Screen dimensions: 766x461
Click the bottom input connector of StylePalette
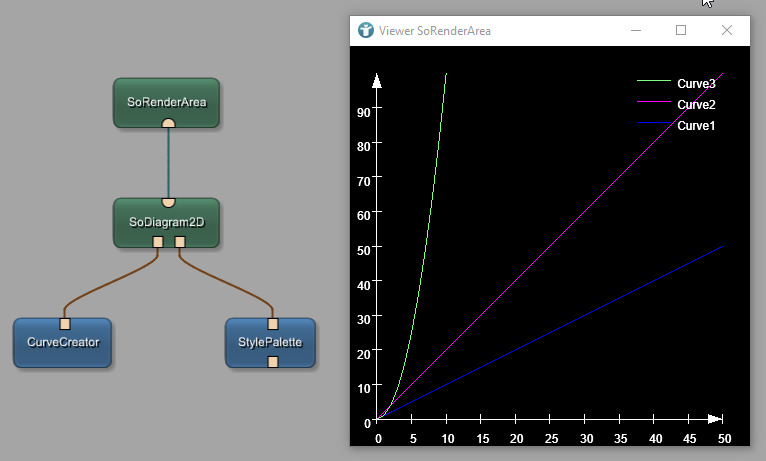pyautogui.click(x=273, y=362)
